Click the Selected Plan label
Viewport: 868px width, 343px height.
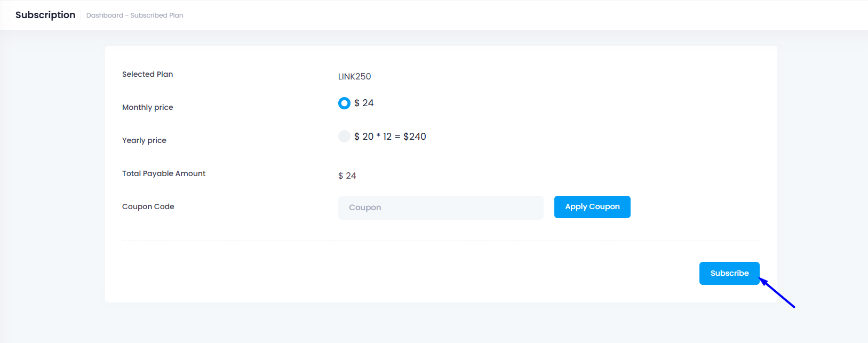[x=147, y=74]
